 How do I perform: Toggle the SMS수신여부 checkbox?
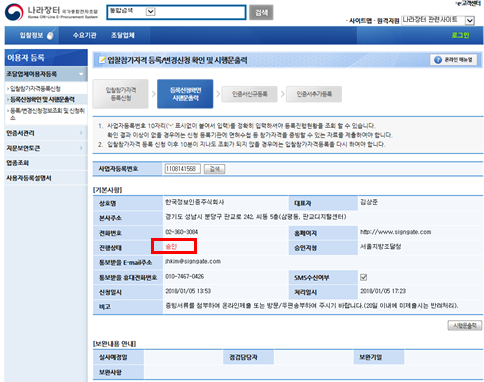point(364,277)
